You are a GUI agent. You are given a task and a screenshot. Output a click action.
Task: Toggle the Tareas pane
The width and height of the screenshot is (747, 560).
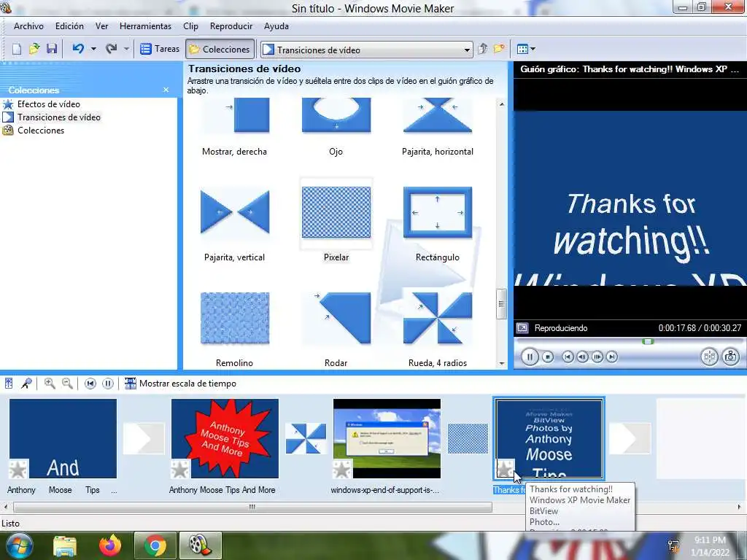(160, 49)
